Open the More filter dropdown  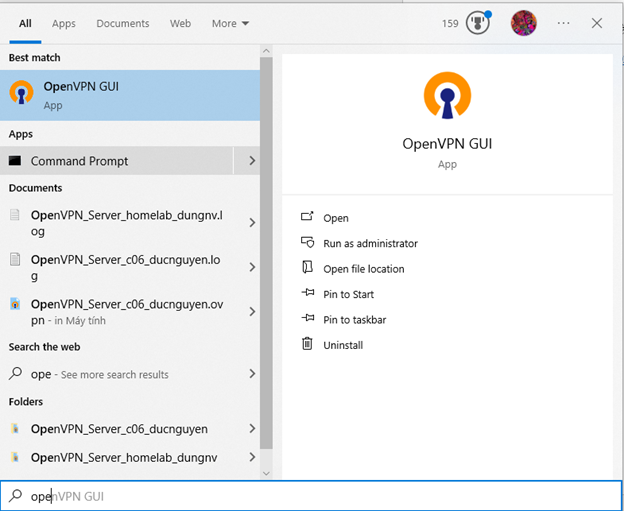click(x=230, y=23)
